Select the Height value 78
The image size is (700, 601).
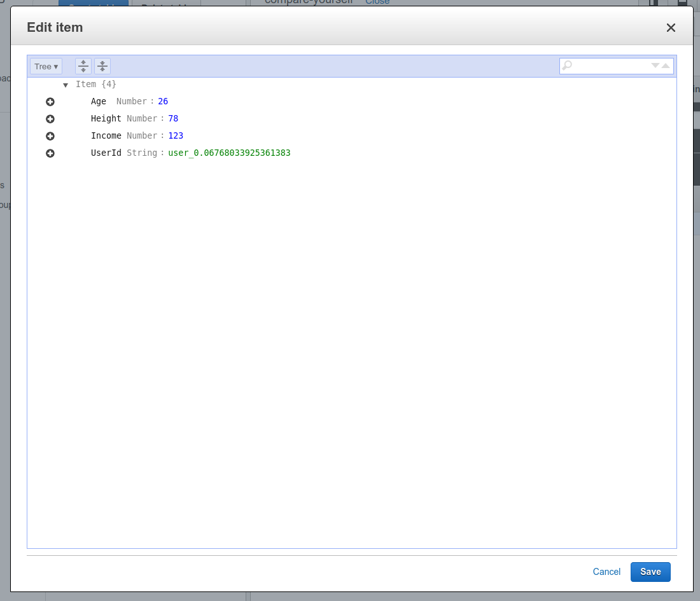coord(173,118)
